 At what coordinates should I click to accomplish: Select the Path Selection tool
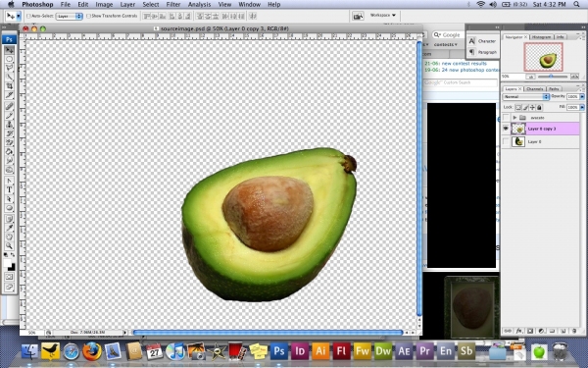[x=10, y=199]
